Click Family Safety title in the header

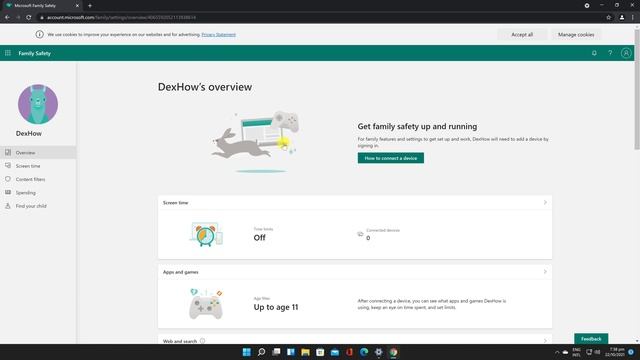tap(34, 53)
